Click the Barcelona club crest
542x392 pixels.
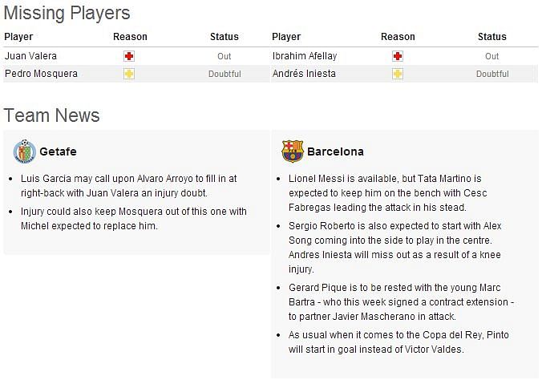point(293,151)
